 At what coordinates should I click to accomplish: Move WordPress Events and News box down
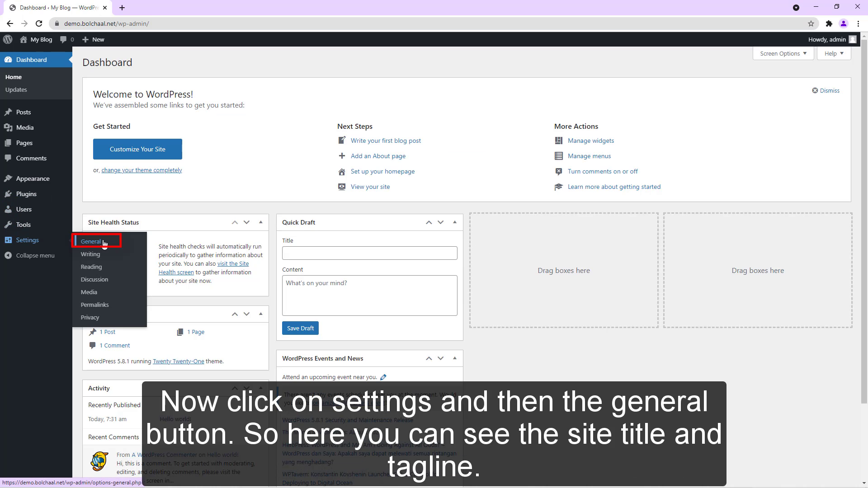(x=440, y=358)
